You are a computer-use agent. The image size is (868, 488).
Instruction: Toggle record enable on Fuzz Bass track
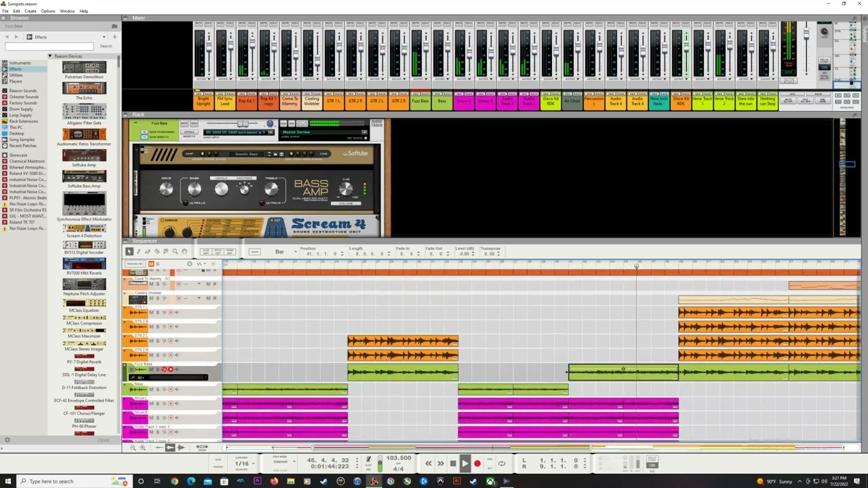(170, 369)
